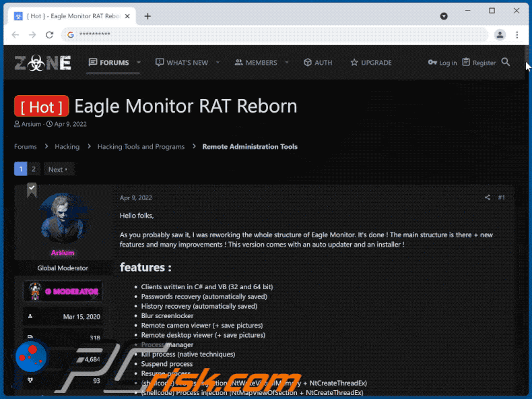Close the Eagle Monitor RAT tab
This screenshot has height=399, width=532.
[x=127, y=16]
